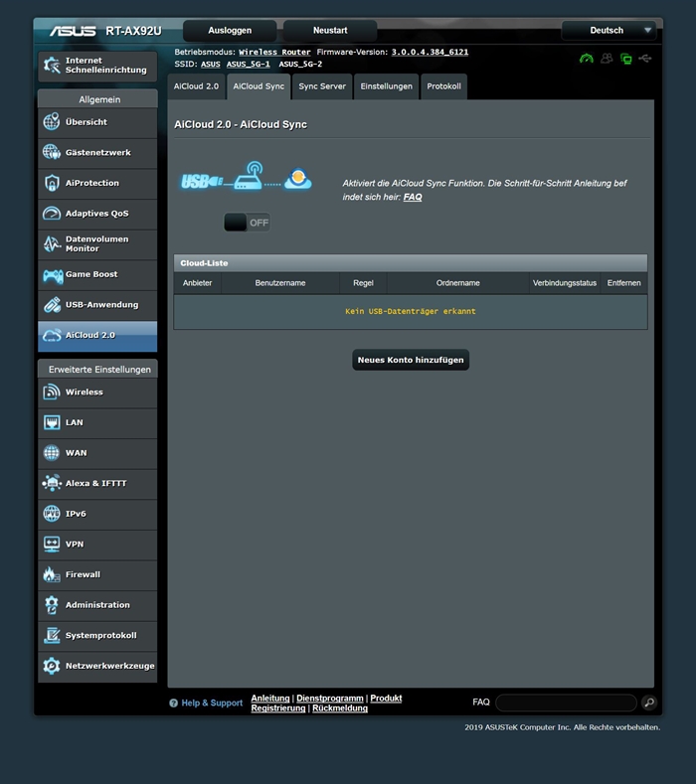Toggle the AiCloud Sync OFF switch
This screenshot has width=696, height=784.
coord(247,223)
